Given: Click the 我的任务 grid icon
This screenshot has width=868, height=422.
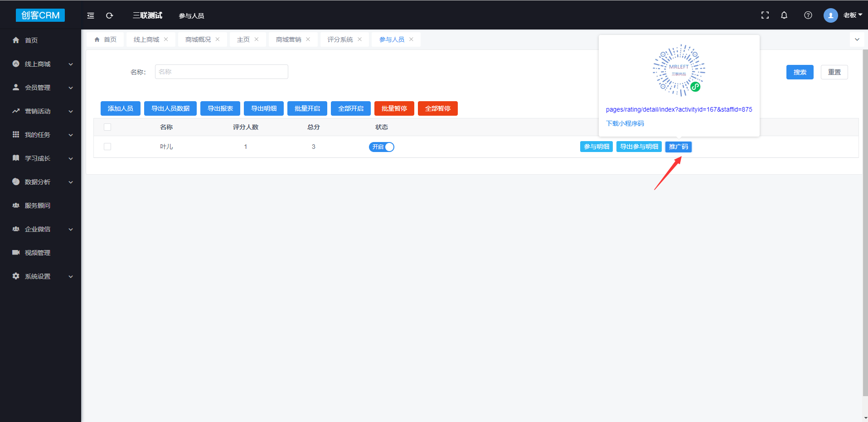Looking at the screenshot, I should (16, 135).
